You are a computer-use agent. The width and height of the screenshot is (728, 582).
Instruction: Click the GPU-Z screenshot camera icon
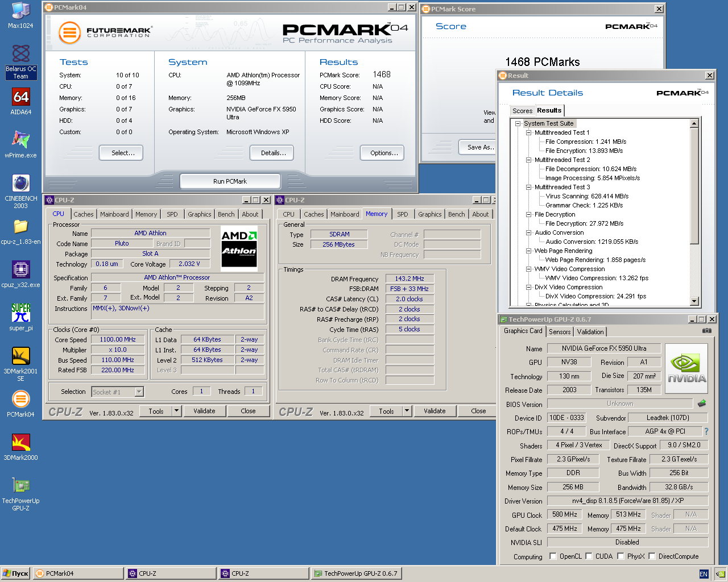point(706,330)
